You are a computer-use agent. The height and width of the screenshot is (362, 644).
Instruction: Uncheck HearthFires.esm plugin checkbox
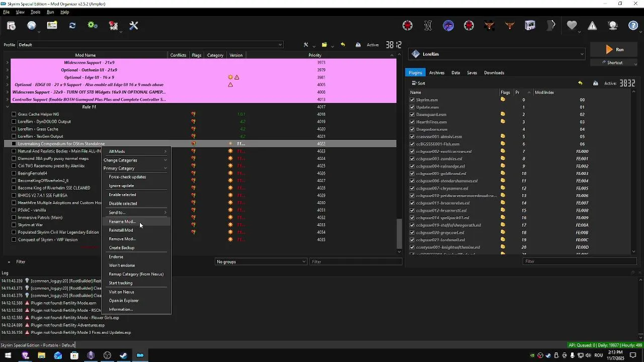(x=412, y=122)
